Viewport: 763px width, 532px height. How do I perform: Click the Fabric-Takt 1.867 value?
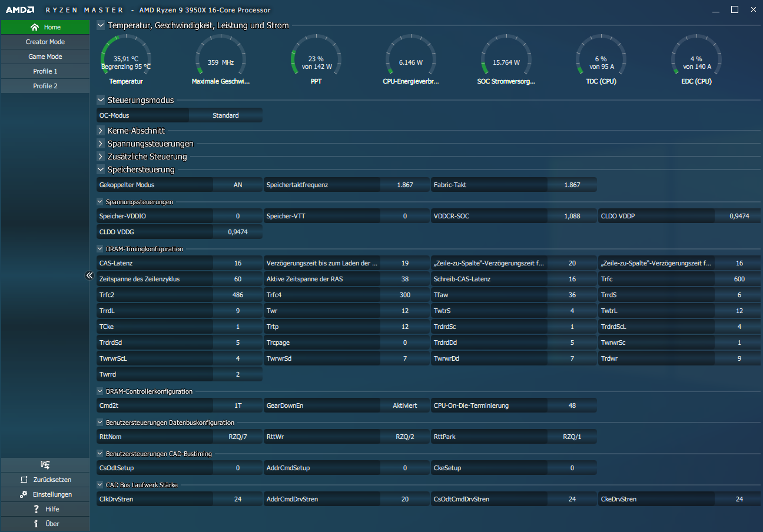pos(572,185)
